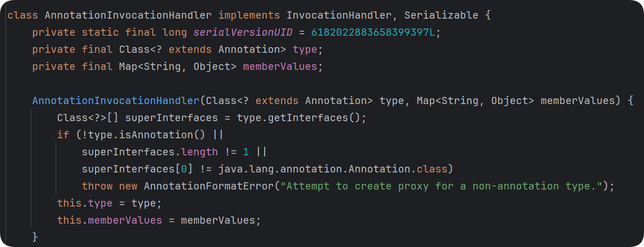The image size is (644, 247).
Task: Click the memberValues field declaration
Action: click(280, 66)
